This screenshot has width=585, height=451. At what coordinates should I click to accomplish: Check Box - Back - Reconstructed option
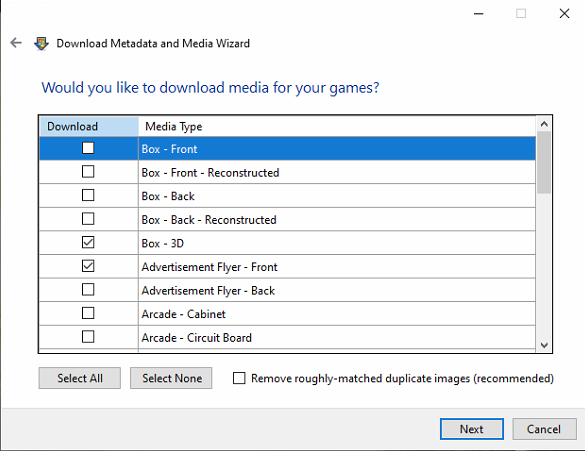(88, 219)
